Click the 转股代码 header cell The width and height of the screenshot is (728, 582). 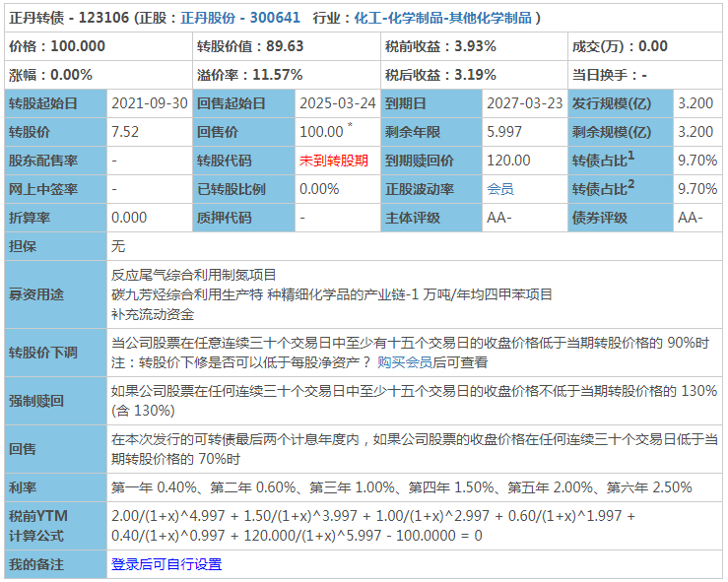point(243,161)
